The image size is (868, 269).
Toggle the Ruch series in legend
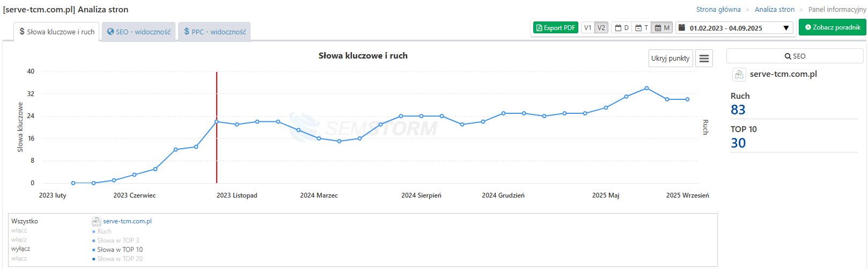tap(19, 231)
